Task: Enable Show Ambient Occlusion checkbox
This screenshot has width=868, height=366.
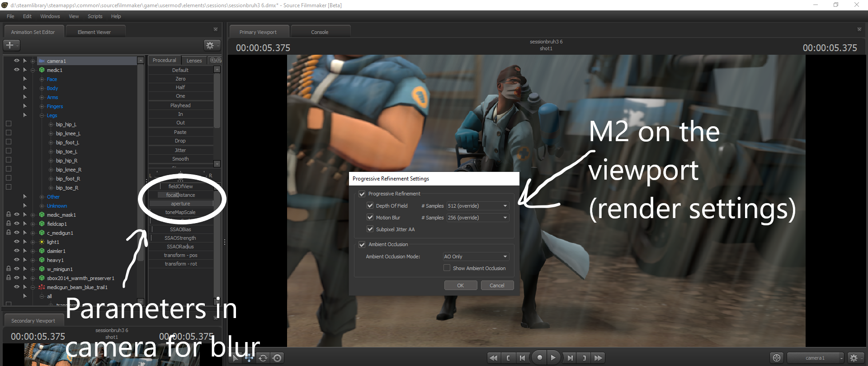Action: (447, 268)
